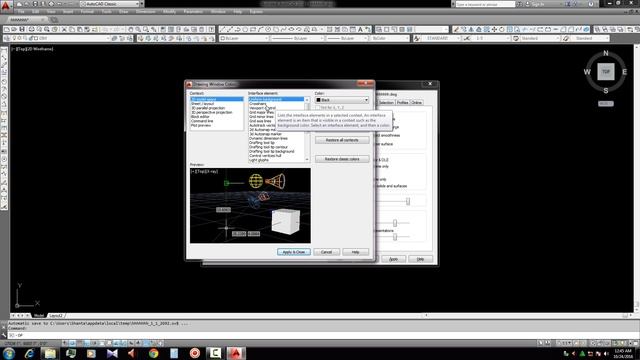Click the TOP face of the ViewCube
The width and height of the screenshot is (640, 360).
tap(606, 71)
